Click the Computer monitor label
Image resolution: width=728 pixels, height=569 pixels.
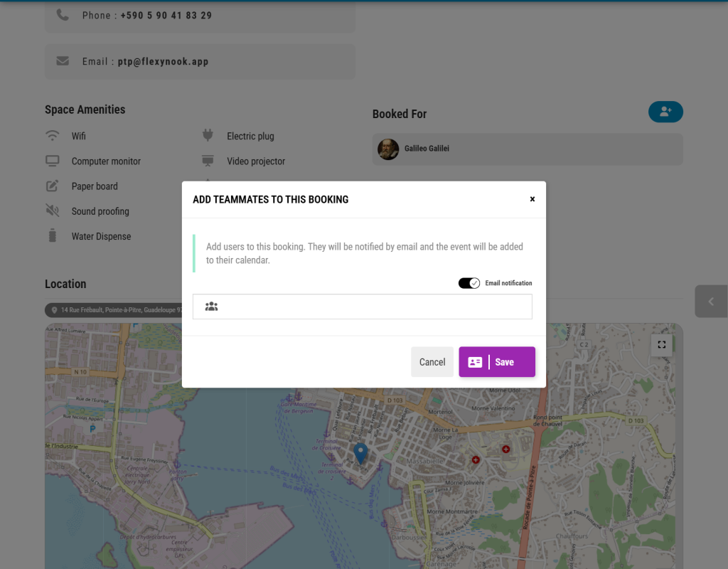click(106, 161)
